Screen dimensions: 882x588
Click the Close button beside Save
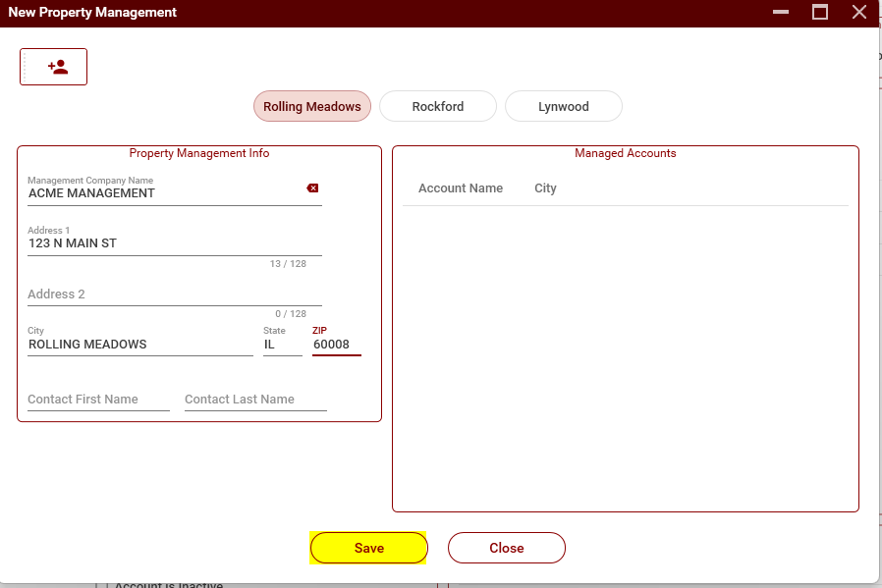click(506, 548)
